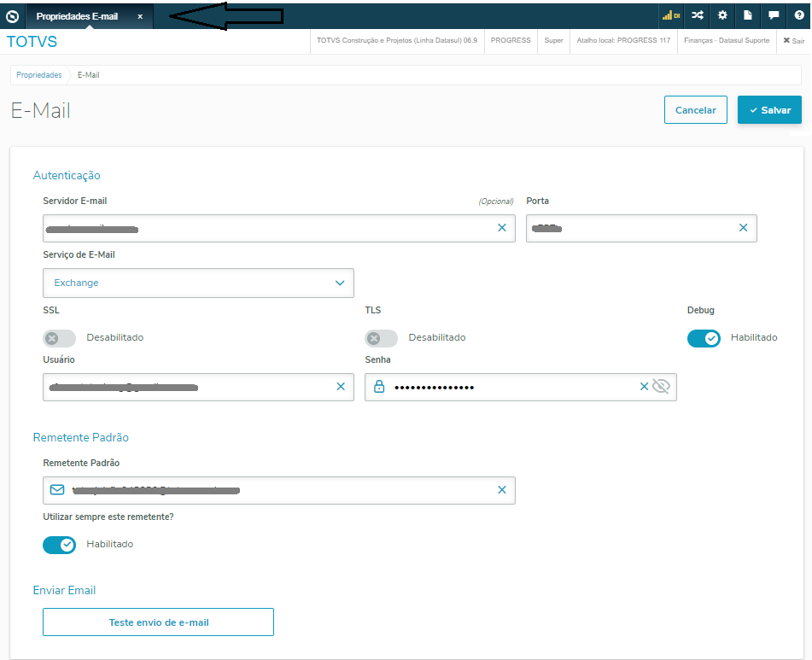The image size is (812, 660).
Task: Toggle Utilizar sempre este remetente switch
Action: 60,545
